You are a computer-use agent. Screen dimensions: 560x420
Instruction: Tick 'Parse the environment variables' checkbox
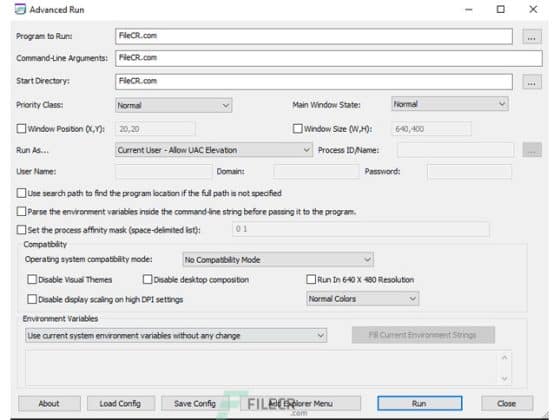pos(21,211)
